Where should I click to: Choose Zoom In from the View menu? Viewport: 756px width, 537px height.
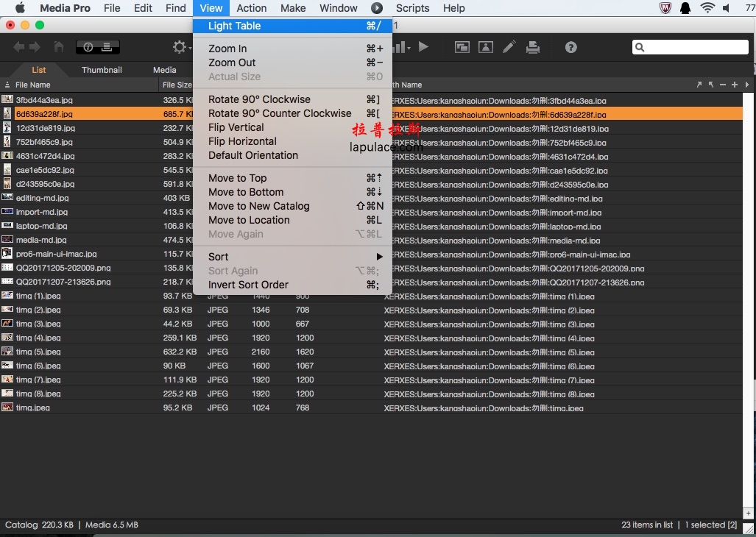coord(292,49)
